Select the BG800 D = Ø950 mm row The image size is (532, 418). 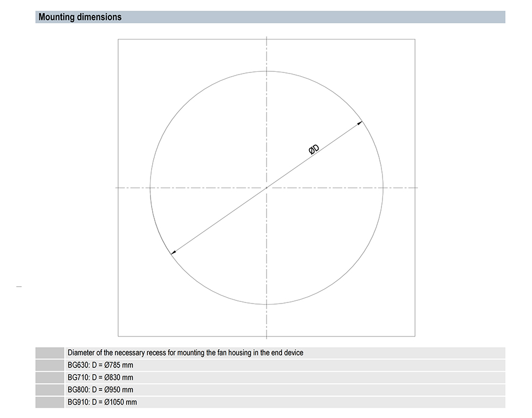pos(100,390)
